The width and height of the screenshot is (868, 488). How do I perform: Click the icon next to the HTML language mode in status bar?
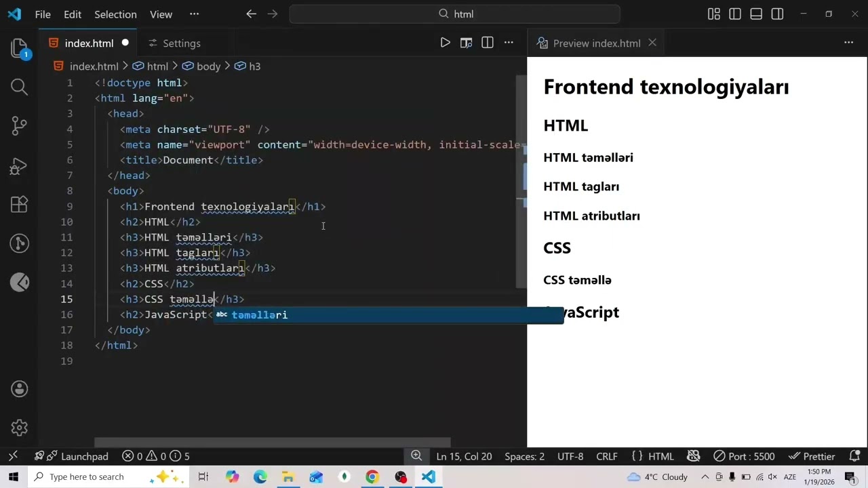693,456
